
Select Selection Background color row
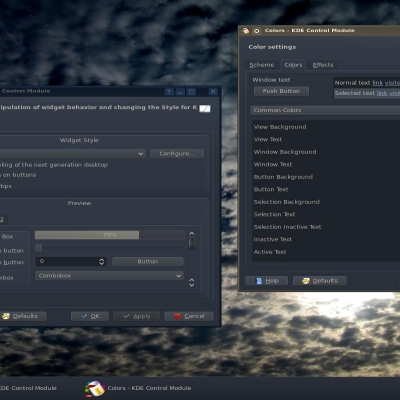pyautogui.click(x=326, y=202)
